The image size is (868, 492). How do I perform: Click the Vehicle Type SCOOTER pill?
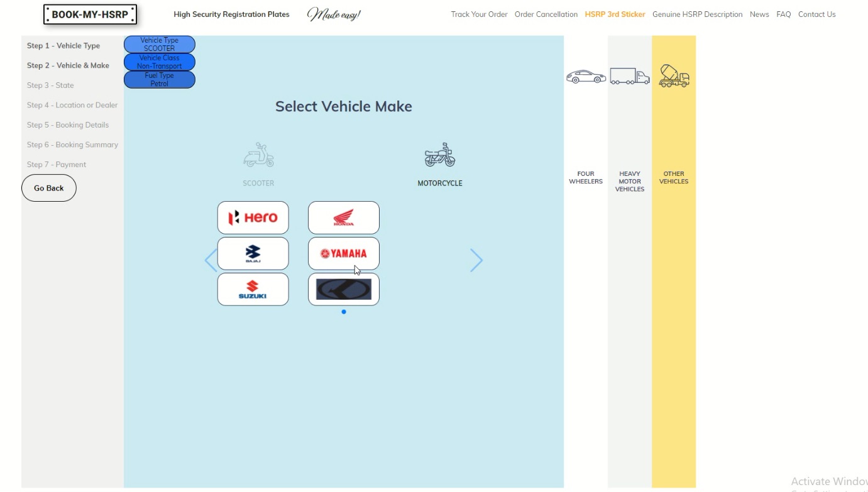tap(160, 44)
